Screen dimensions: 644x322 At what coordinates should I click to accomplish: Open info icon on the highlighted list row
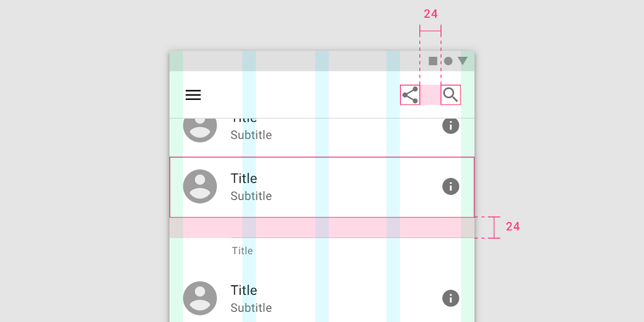tap(450, 186)
